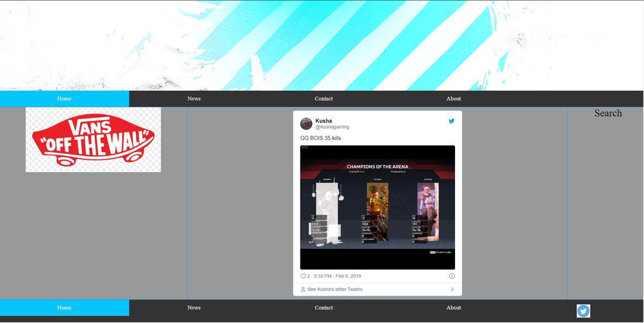Screen dimensions: 644x323
Task: Open the Kusha display name link
Action: click(x=324, y=121)
